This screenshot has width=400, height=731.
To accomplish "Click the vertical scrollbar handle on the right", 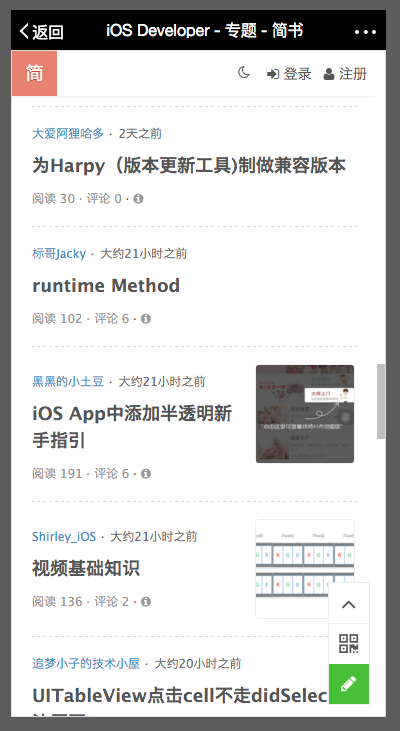I will tap(381, 401).
